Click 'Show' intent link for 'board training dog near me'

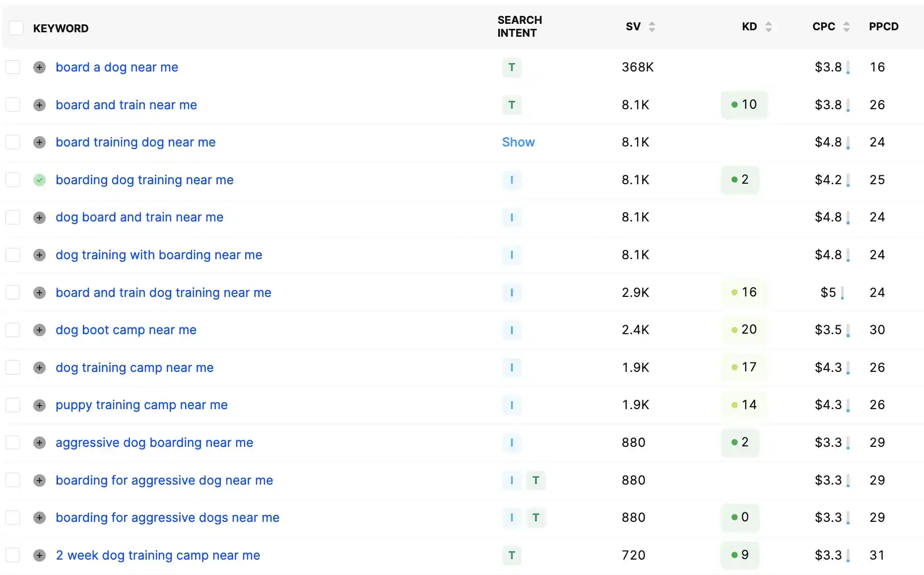tap(518, 143)
